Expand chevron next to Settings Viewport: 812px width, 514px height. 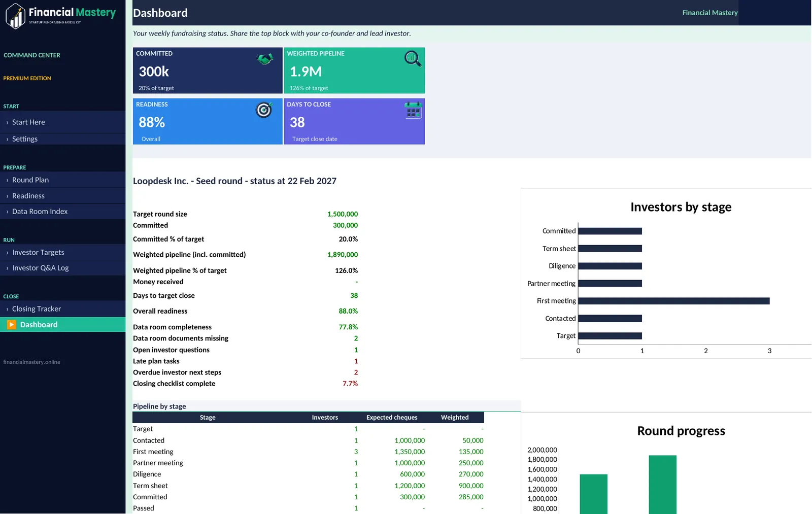click(x=7, y=139)
